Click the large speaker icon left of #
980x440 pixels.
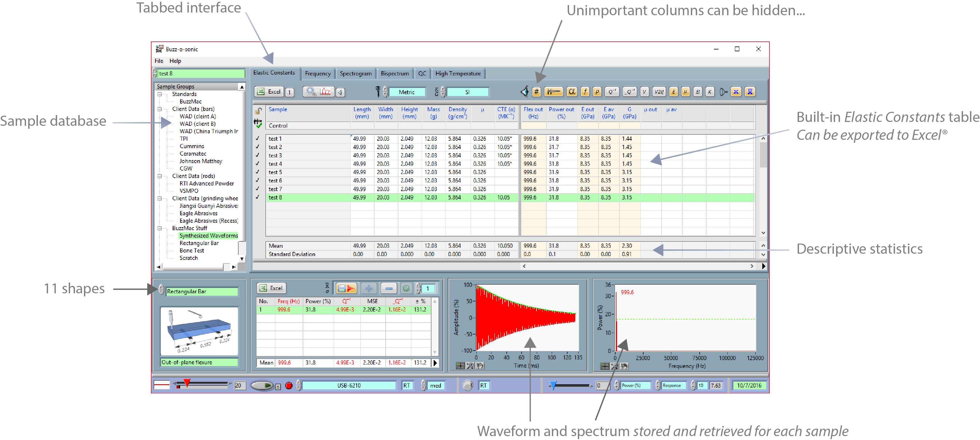point(525,91)
